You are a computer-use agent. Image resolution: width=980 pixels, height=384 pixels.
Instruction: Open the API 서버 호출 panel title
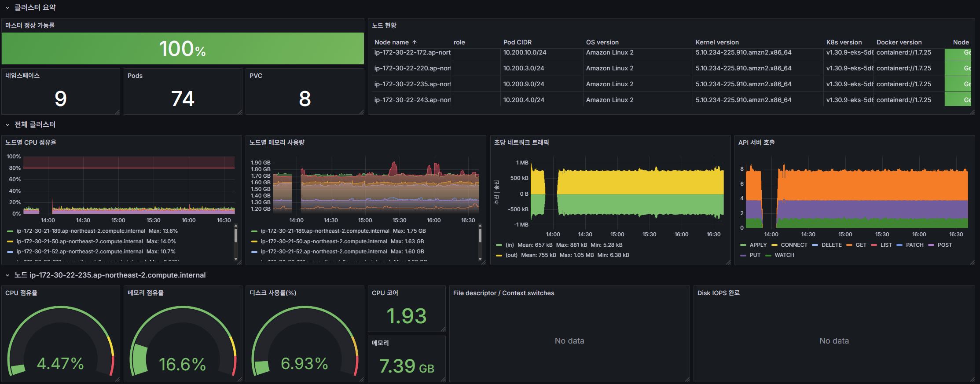click(x=756, y=143)
